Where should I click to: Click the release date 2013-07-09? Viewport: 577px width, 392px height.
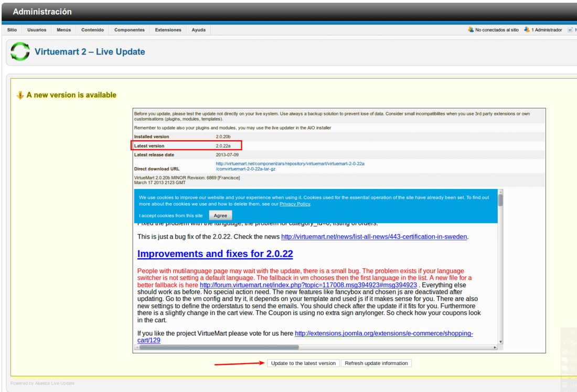tap(227, 155)
